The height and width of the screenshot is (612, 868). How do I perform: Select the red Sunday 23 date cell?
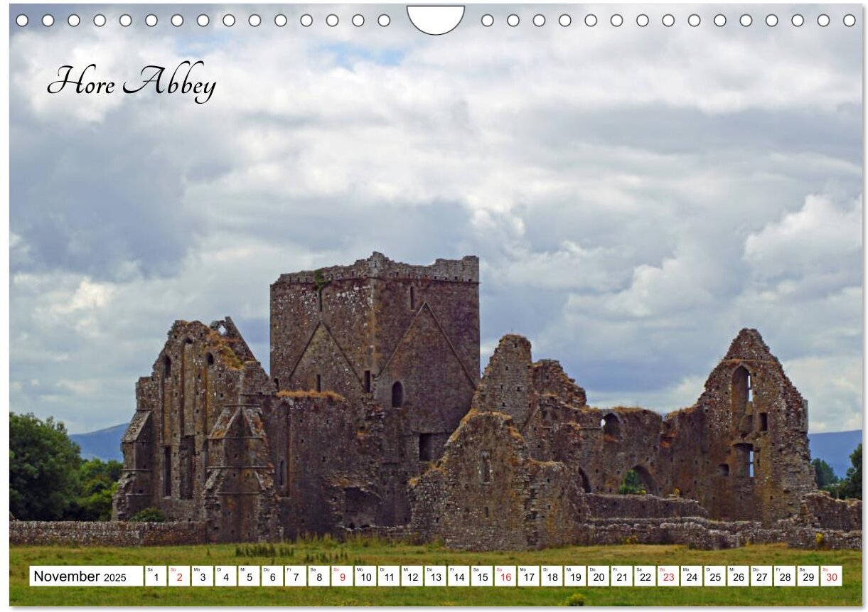[x=668, y=576]
